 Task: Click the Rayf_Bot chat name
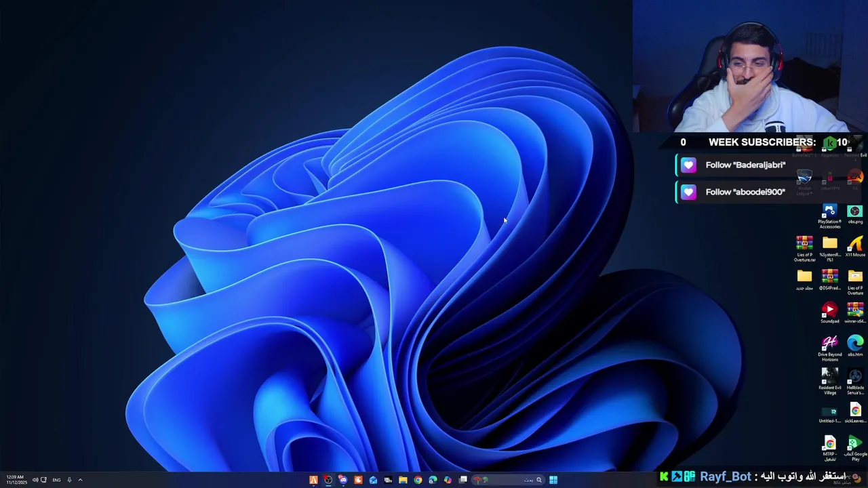725,477
